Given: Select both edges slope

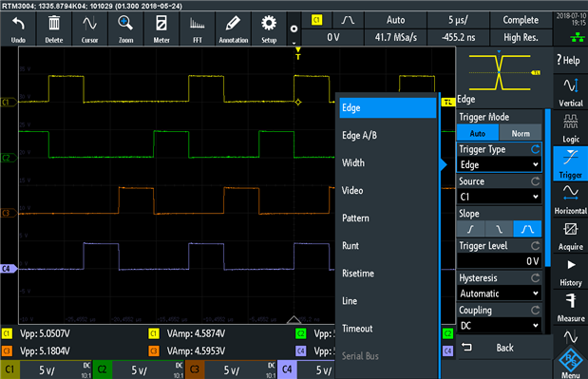Looking at the screenshot, I should coord(527,229).
